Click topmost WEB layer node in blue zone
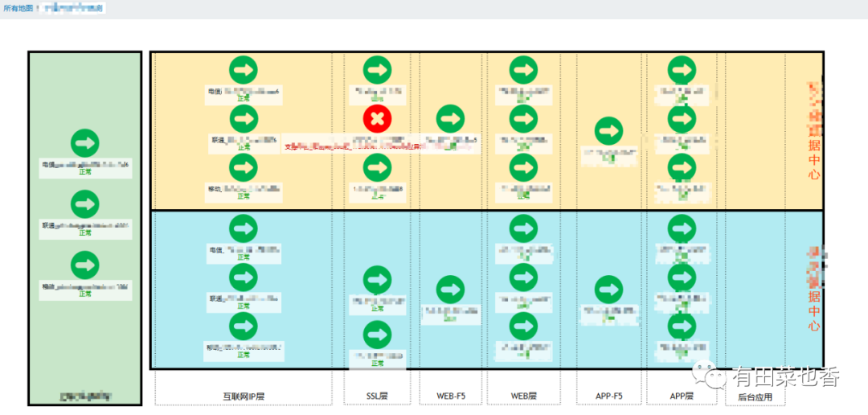This screenshot has width=868, height=415. pos(523,229)
